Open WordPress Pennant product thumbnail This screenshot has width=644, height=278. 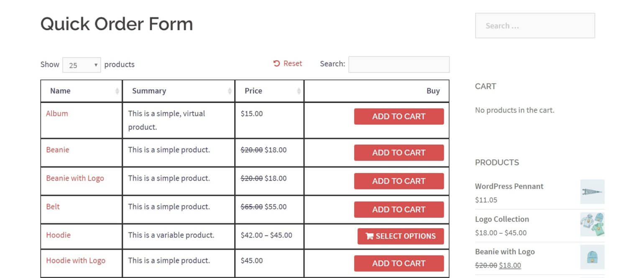(592, 192)
